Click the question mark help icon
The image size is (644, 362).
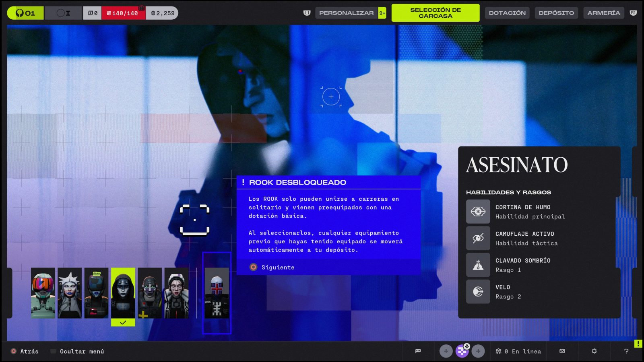[x=626, y=351]
